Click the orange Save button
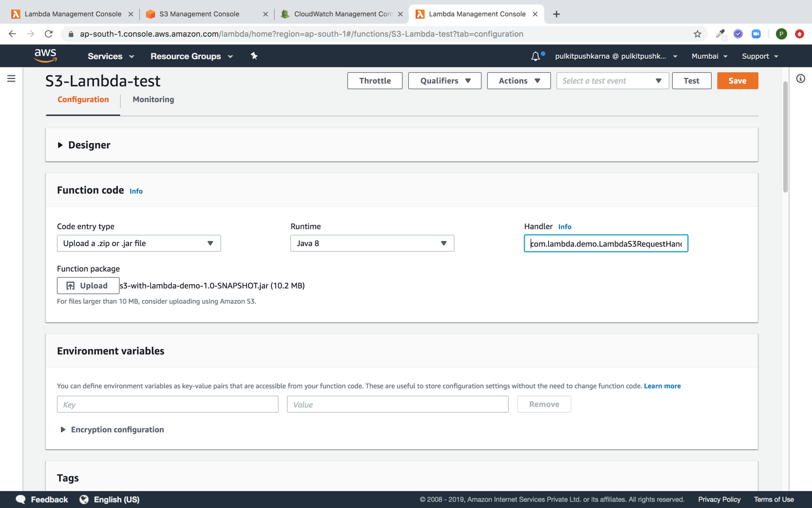 [x=737, y=81]
